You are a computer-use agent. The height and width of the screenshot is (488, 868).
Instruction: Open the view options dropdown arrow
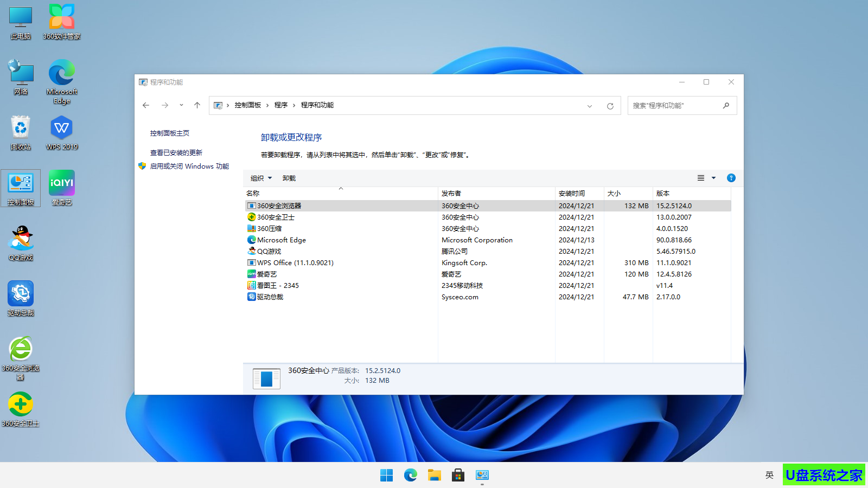pos(713,178)
